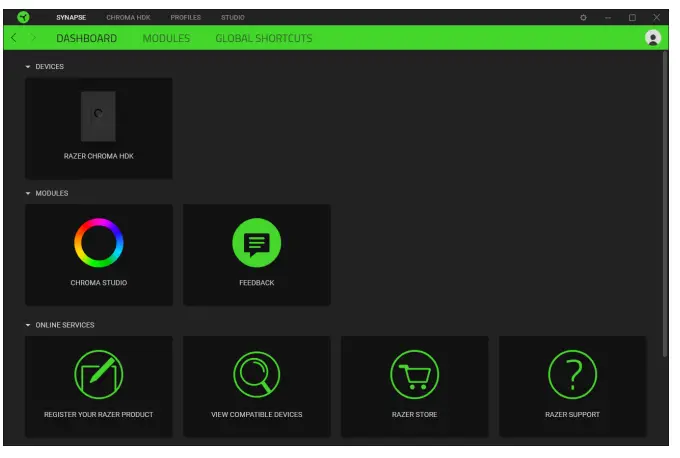The width and height of the screenshot is (680, 458).
Task: Click the Register Your Razer Product icon
Action: (99, 374)
